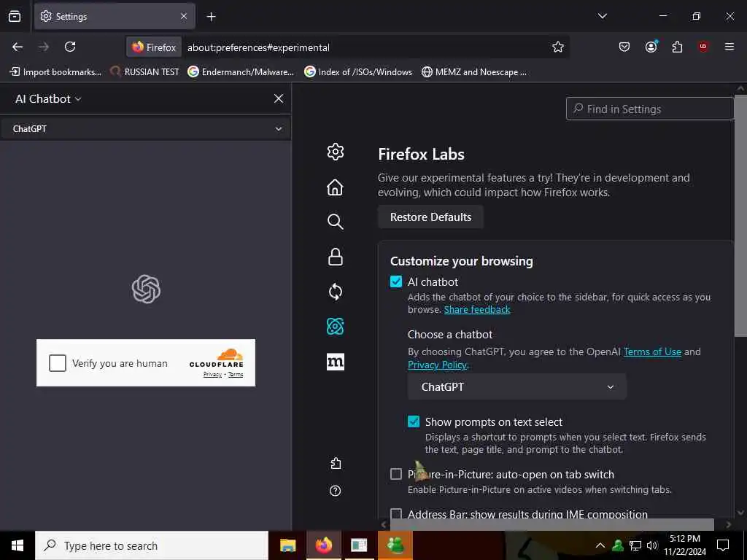Open the Firefox account icon
The image size is (747, 560).
(651, 47)
